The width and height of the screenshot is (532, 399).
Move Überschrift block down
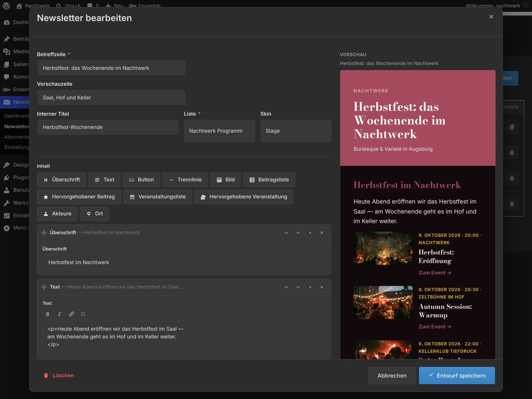tap(298, 233)
